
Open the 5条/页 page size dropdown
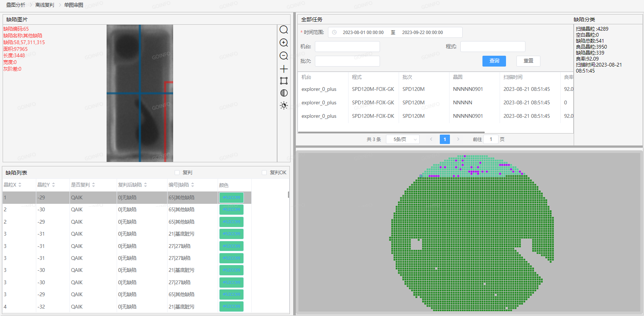click(x=402, y=139)
